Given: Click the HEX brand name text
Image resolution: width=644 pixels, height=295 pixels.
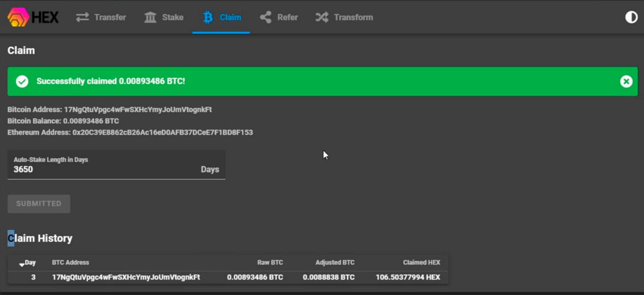Looking at the screenshot, I should point(45,17).
